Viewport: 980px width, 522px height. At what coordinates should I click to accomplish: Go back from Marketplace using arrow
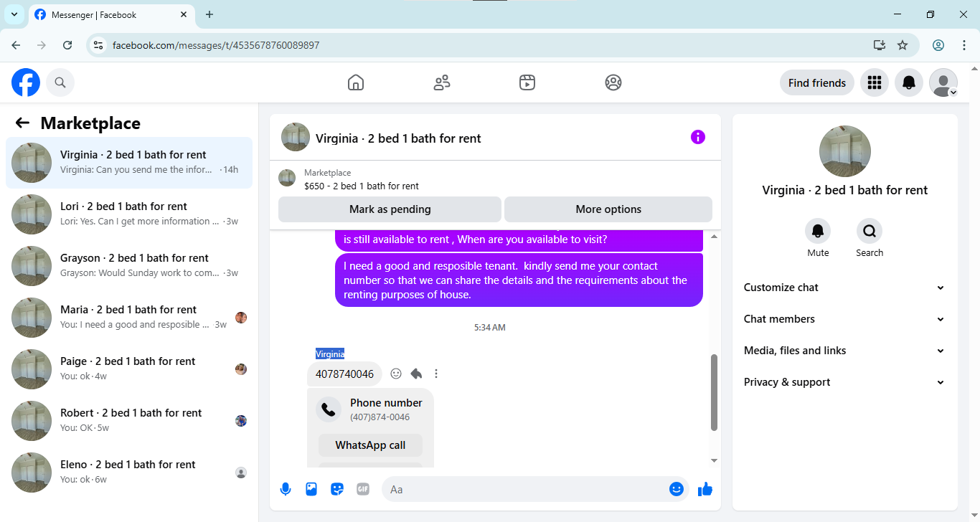22,123
